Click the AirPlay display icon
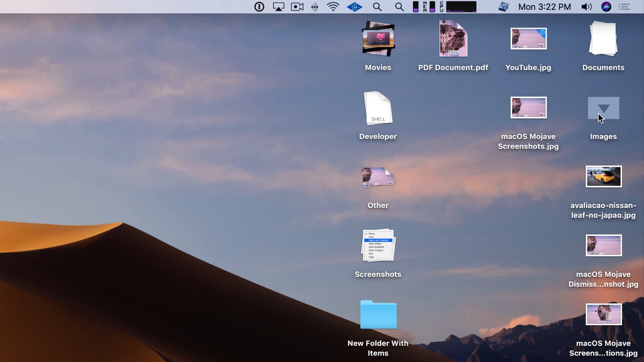Viewport: 644px width, 362px height. [278, 7]
